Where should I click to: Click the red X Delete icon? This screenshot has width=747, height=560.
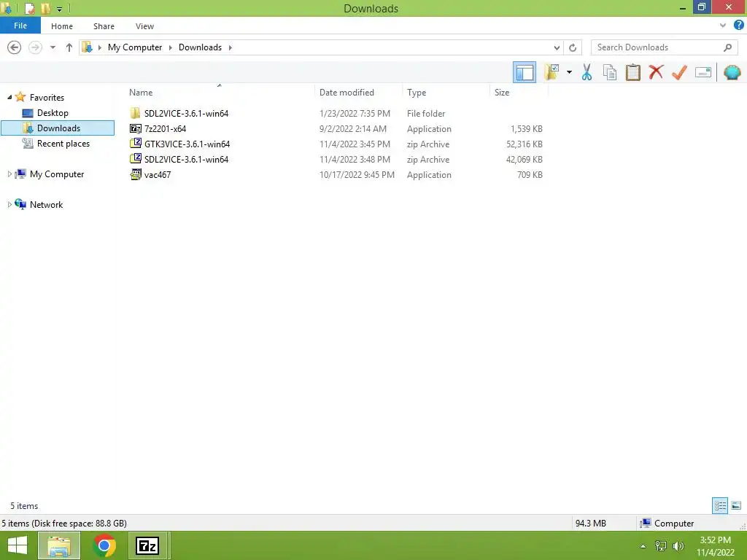click(x=656, y=72)
